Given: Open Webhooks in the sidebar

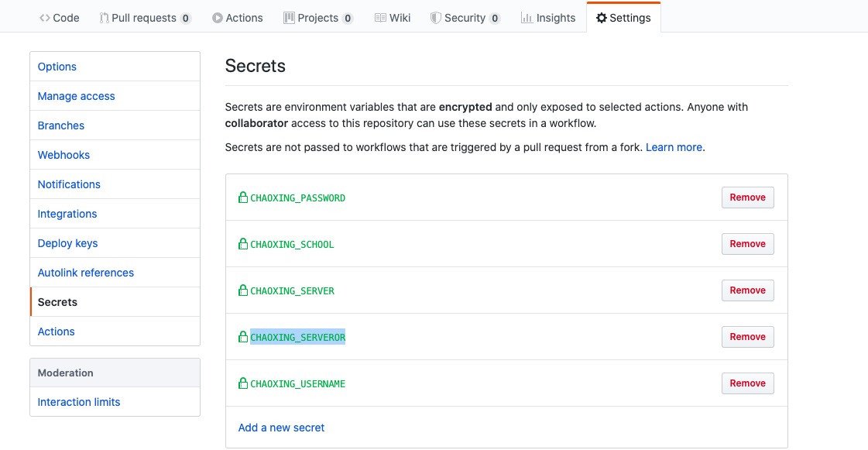Looking at the screenshot, I should coord(63,155).
